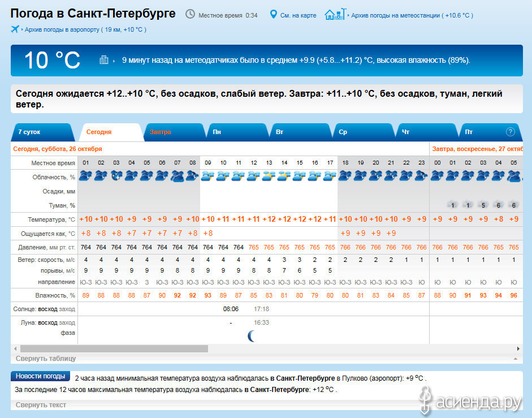Switch to the Завтра tab

(175, 132)
